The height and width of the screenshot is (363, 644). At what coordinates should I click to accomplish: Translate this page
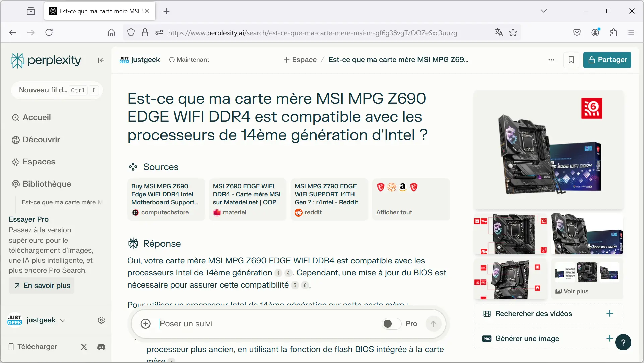499,33
